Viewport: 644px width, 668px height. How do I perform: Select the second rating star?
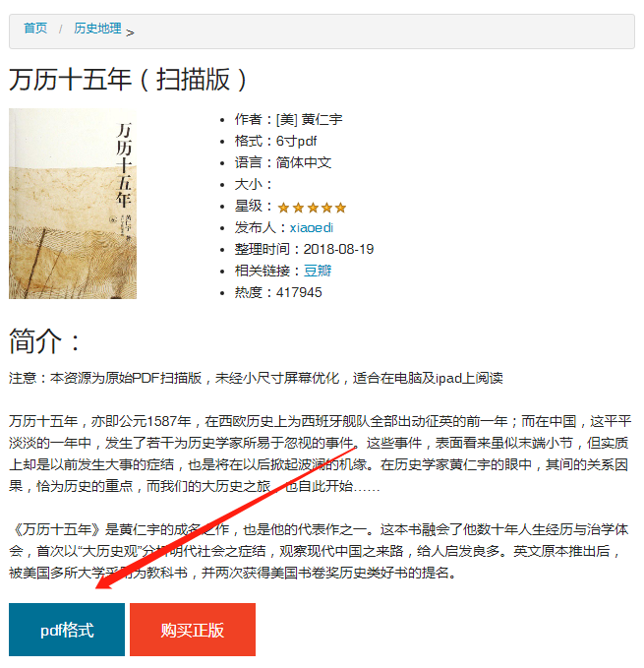(x=298, y=208)
